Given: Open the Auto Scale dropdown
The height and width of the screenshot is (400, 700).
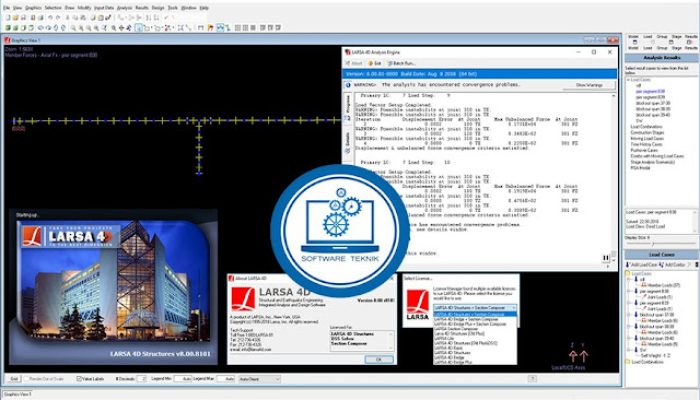Looking at the screenshot, I should 259,379.
